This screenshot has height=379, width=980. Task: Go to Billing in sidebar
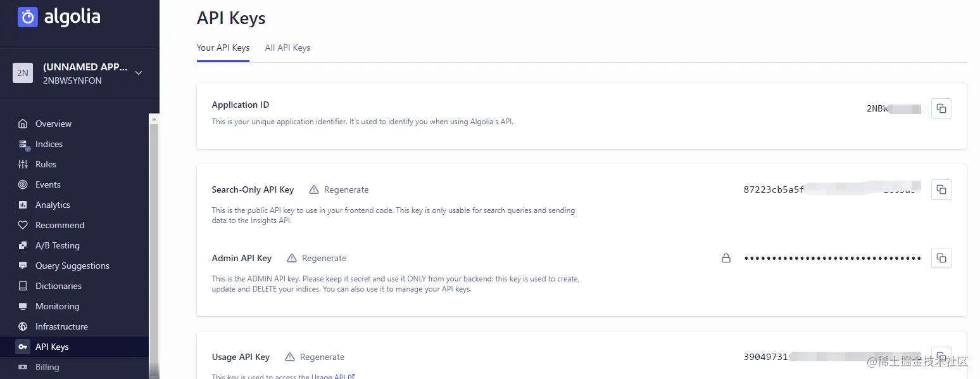[x=47, y=367]
